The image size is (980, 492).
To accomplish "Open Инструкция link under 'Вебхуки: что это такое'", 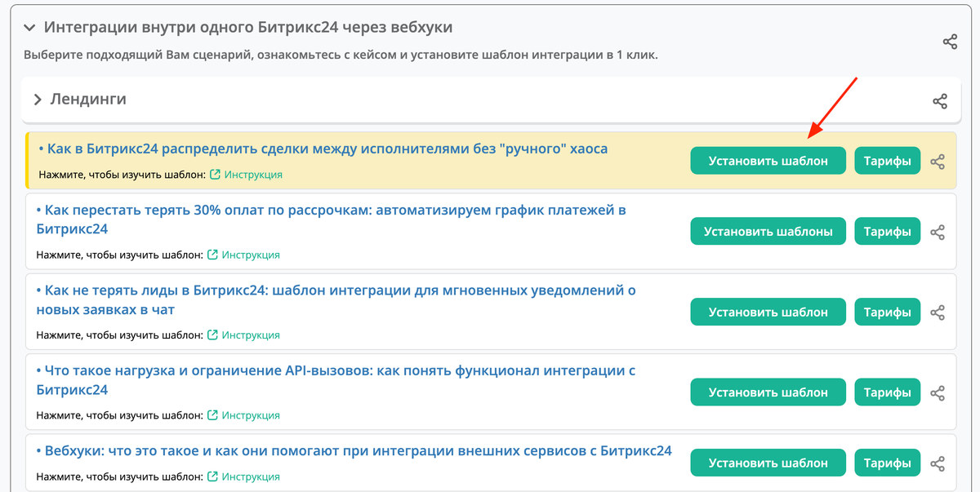I will tap(243, 476).
